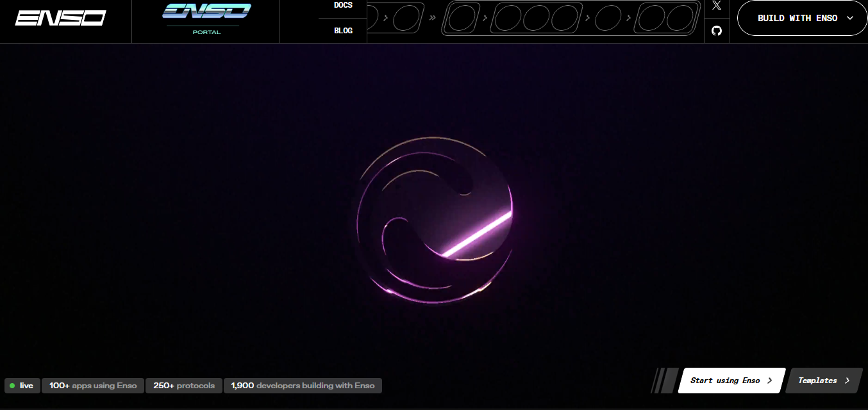Click the glowing Enso circle emblem

[435, 219]
